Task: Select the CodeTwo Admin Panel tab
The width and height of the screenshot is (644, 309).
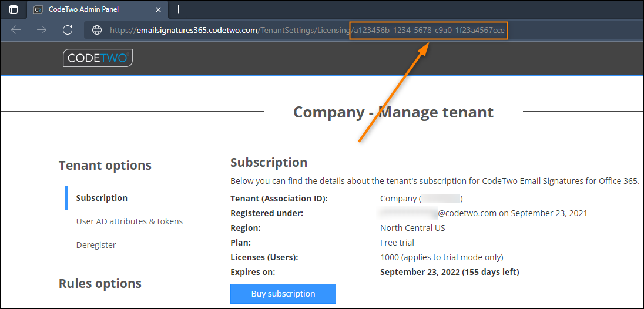Action: point(98,9)
